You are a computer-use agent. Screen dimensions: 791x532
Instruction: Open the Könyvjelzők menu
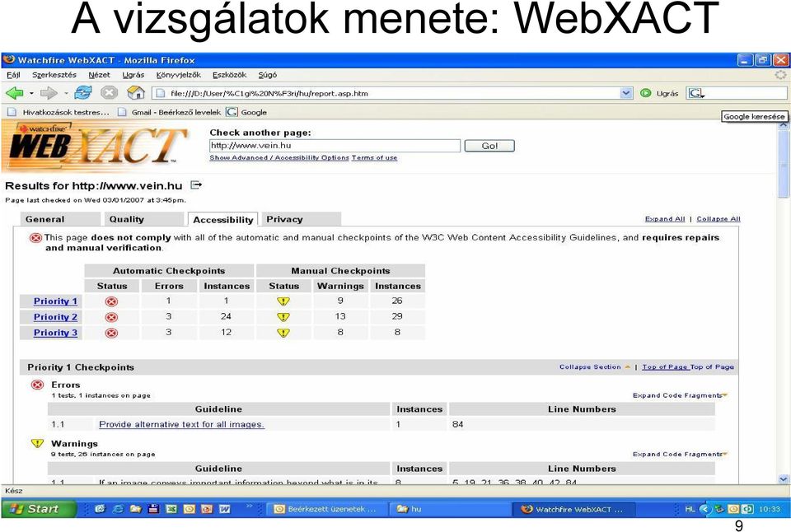[x=178, y=75]
